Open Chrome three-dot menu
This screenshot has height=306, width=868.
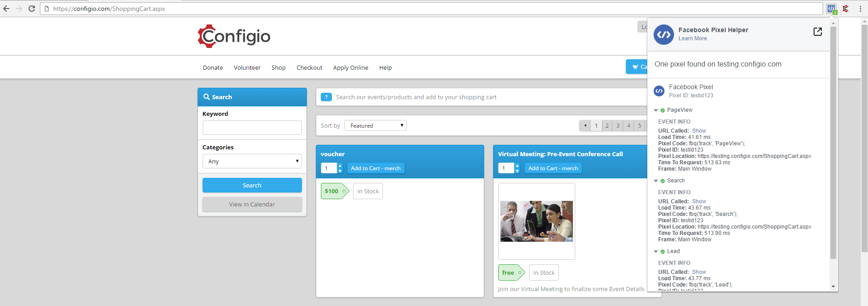860,9
